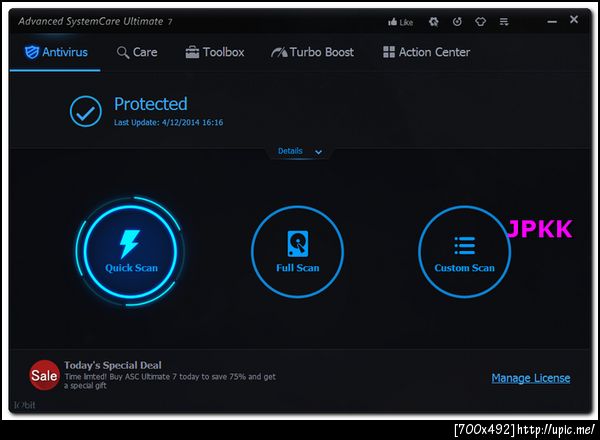600x440 pixels.
Task: Click the shield icon on Antivirus tab
Action: 32,52
